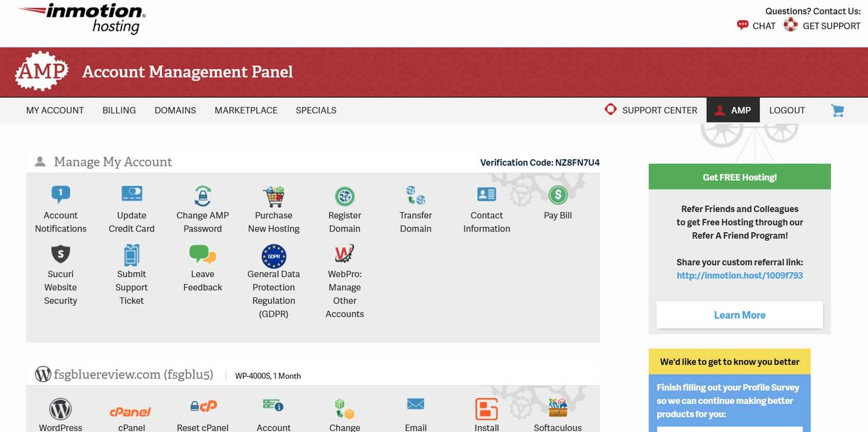Open MY ACCOUNT menu

[x=55, y=110]
